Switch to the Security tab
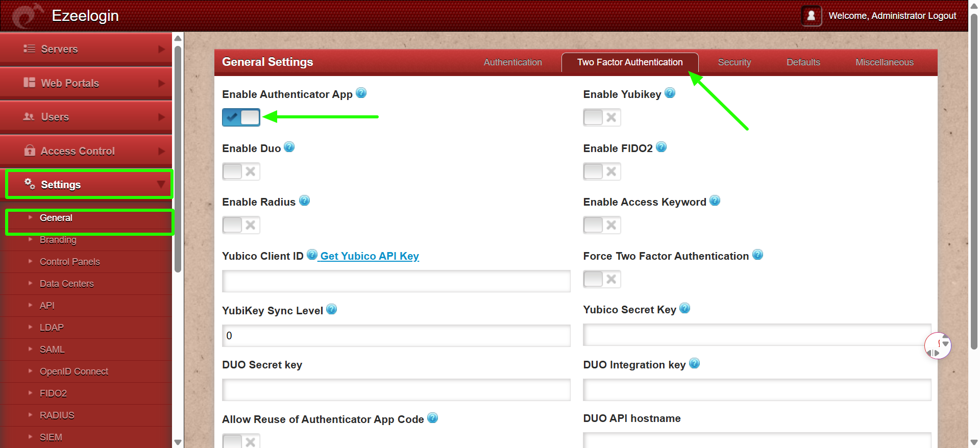The width and height of the screenshot is (980, 448). click(x=734, y=62)
